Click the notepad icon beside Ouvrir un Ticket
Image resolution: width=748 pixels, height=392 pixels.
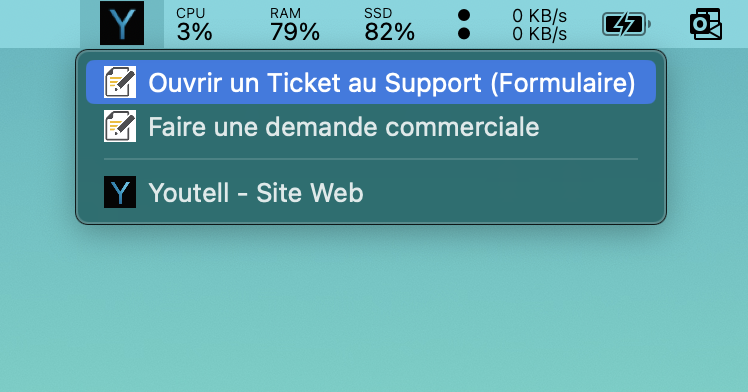(x=120, y=82)
